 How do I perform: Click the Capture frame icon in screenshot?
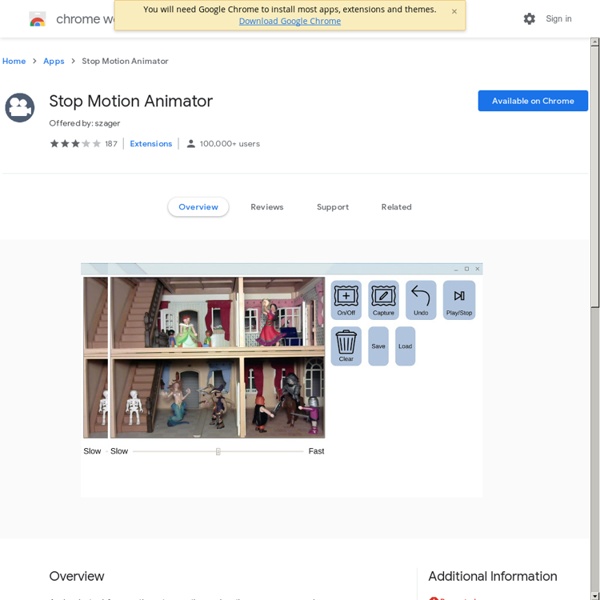coord(383,300)
